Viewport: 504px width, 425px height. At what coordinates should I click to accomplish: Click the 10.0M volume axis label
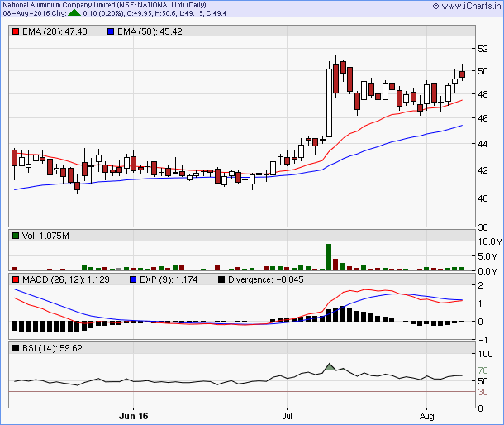click(x=490, y=241)
